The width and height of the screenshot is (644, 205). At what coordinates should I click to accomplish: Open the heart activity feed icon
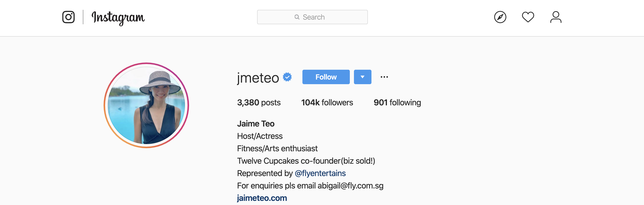tap(528, 17)
